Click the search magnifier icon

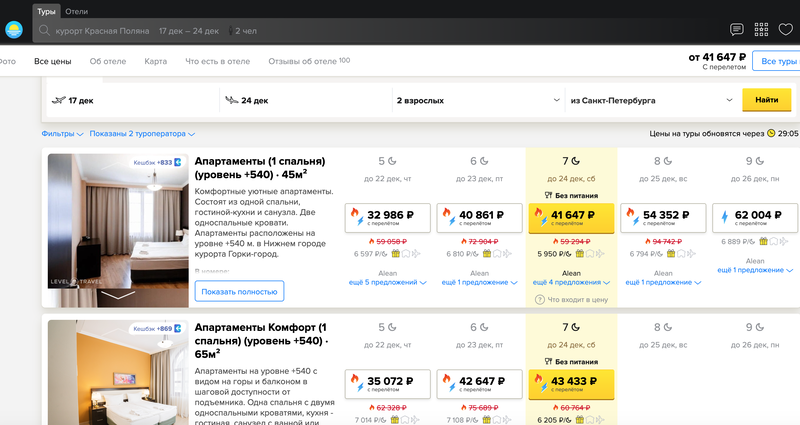(x=44, y=31)
